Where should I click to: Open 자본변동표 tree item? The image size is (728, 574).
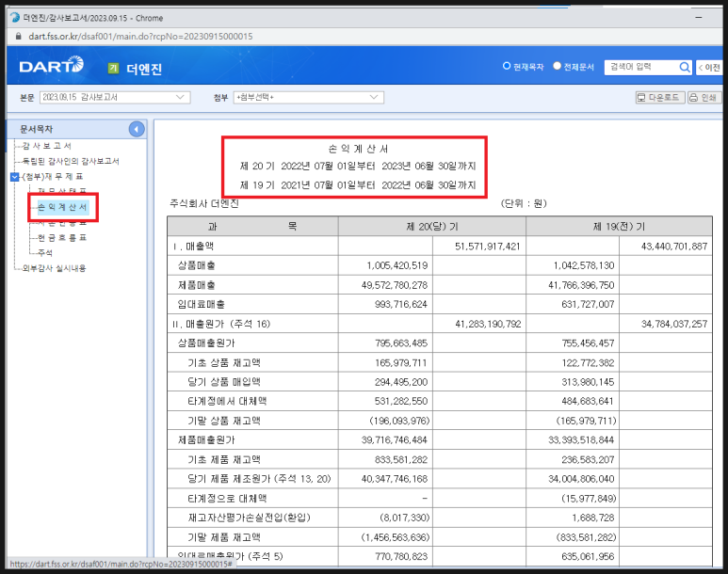coord(62,223)
